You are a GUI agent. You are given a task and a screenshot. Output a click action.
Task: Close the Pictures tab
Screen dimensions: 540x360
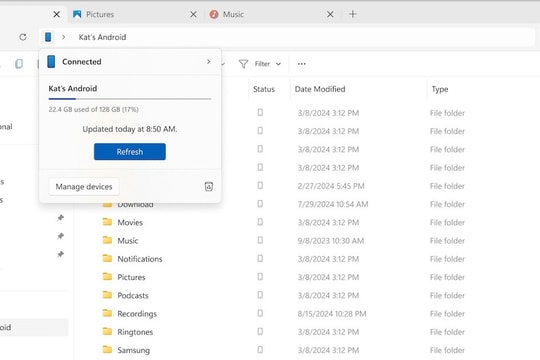194,14
